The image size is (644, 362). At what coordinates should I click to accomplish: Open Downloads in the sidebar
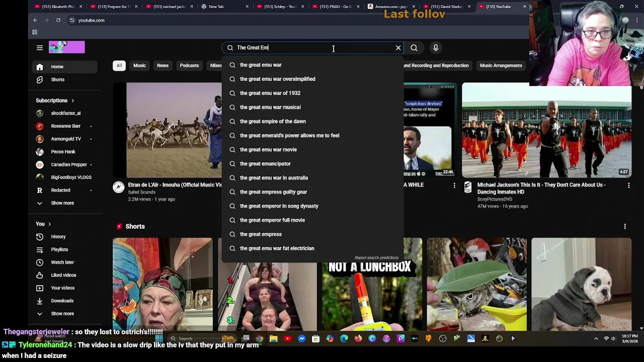click(x=65, y=301)
